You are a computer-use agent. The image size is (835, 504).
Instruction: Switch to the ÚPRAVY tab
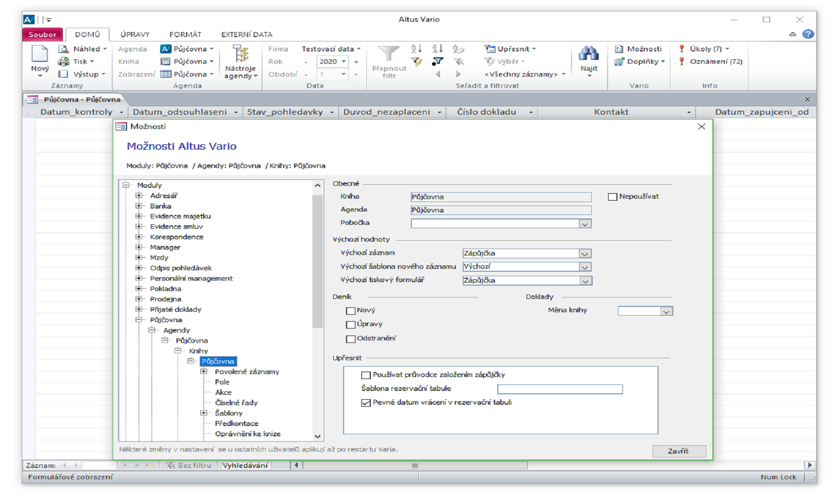point(135,35)
